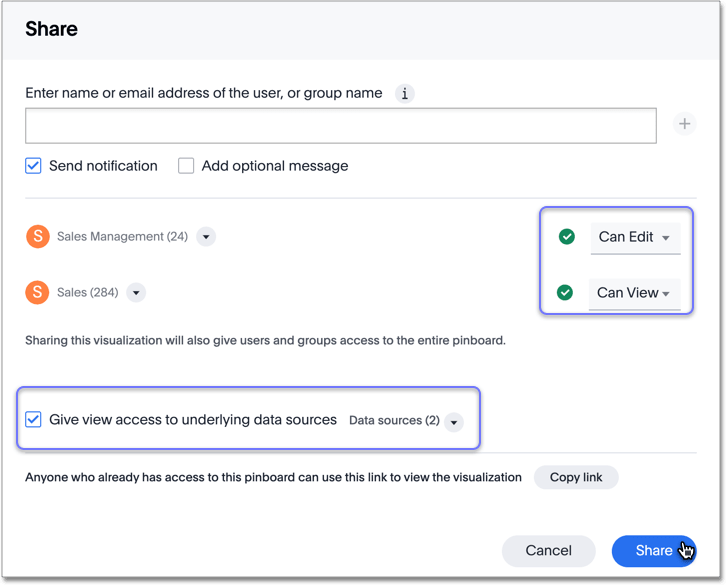Click the Sales group avatar icon
This screenshot has width=726, height=585.
(x=37, y=293)
